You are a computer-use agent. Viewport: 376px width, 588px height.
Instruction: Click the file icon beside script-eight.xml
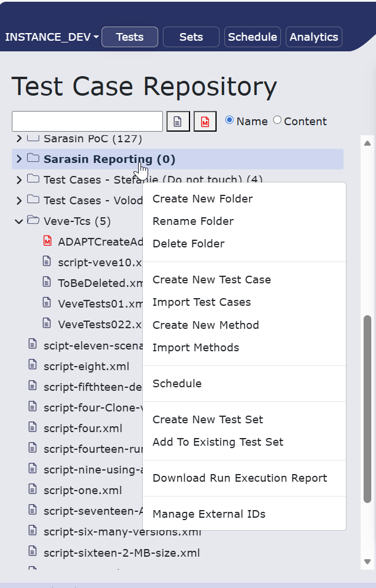click(x=33, y=364)
